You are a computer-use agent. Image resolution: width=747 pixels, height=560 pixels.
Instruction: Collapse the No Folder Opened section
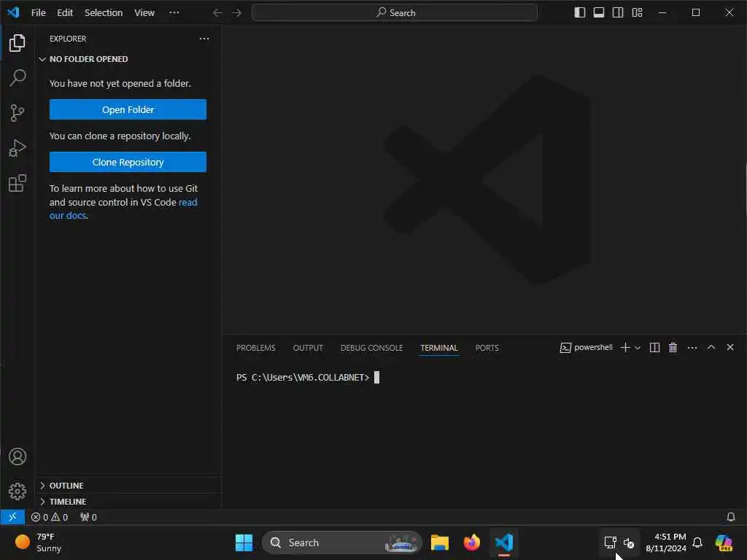pyautogui.click(x=128, y=59)
